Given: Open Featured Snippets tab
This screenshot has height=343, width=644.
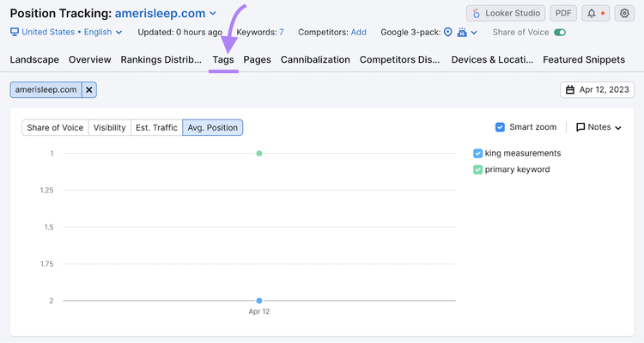Looking at the screenshot, I should pos(584,59).
